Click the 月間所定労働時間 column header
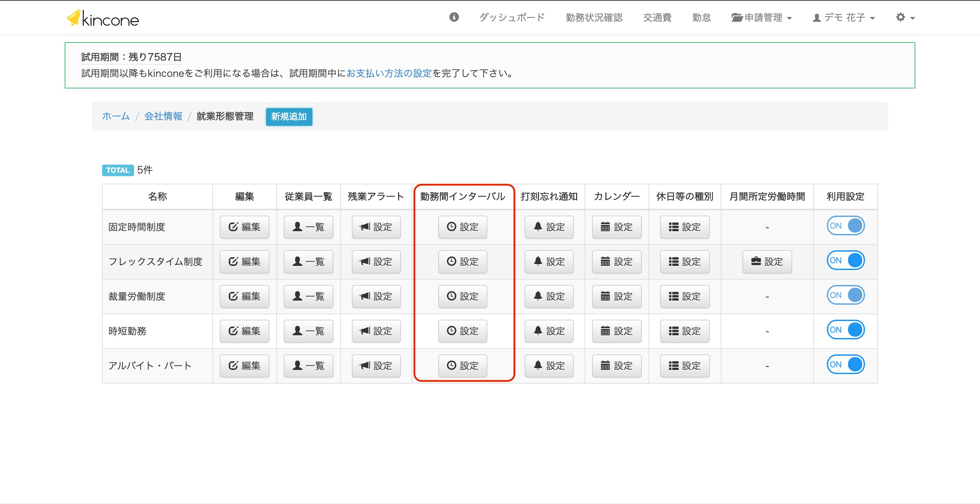 tap(767, 197)
